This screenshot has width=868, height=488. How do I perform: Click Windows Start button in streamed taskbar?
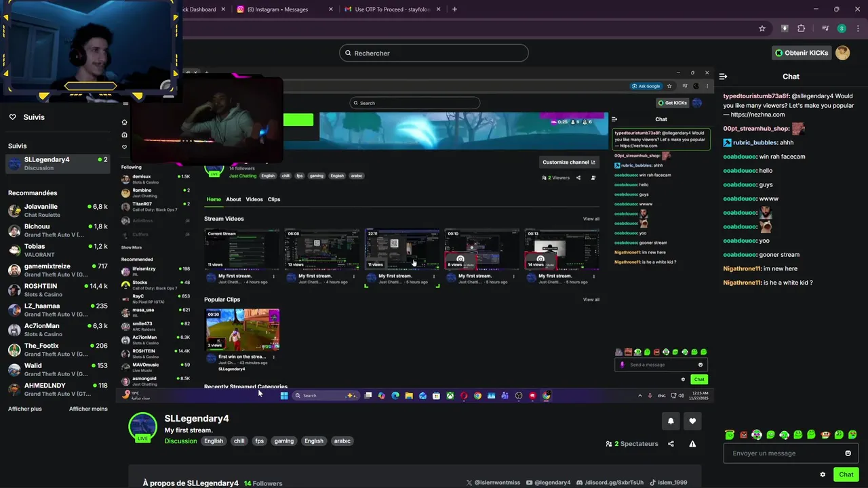tap(284, 396)
